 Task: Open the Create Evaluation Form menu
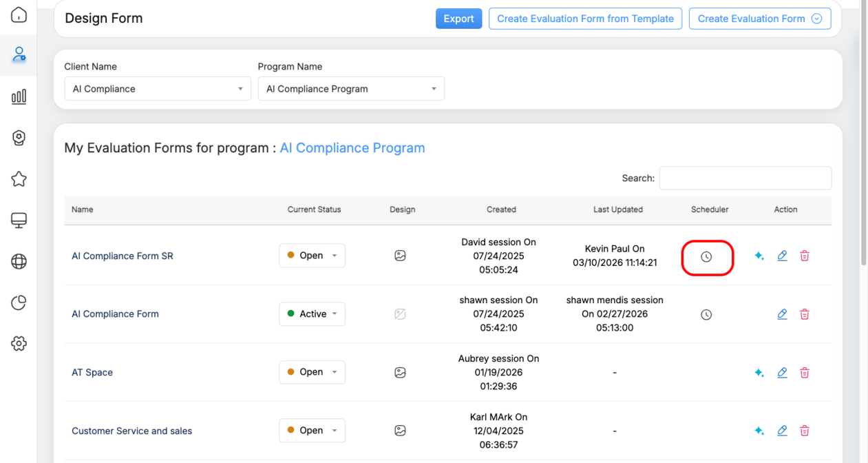pos(759,19)
